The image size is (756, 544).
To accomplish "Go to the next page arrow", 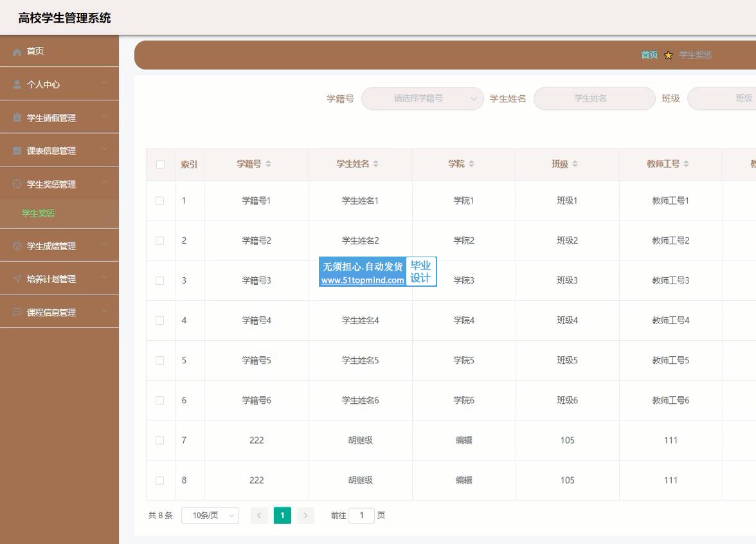I will pos(306,516).
